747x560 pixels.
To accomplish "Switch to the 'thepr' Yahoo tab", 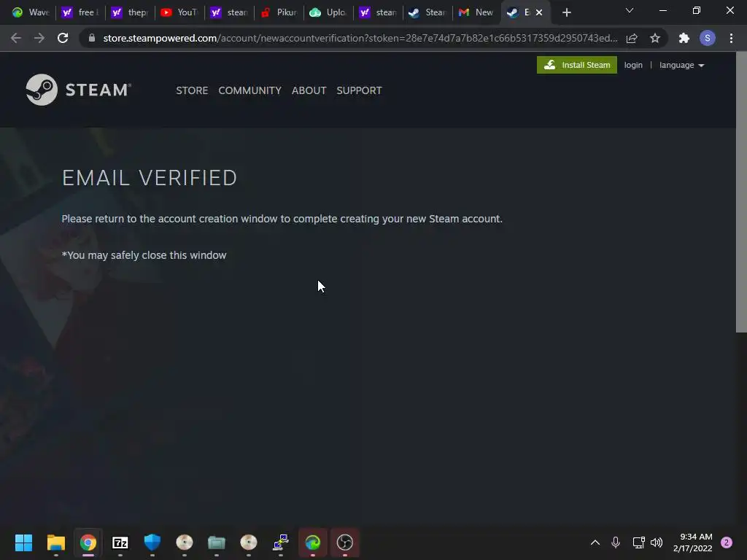I will click(x=130, y=12).
